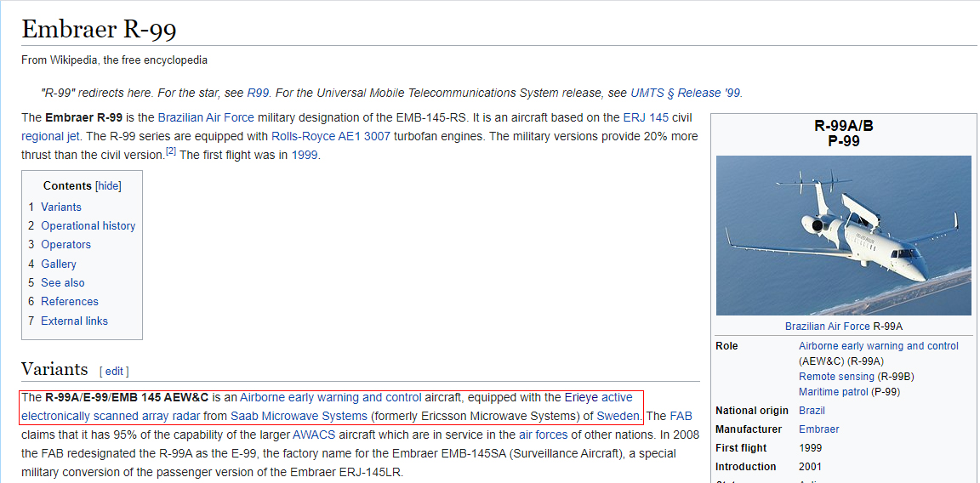This screenshot has width=980, height=483.
Task: Open Saab Microwave Systems link
Action: click(x=299, y=416)
